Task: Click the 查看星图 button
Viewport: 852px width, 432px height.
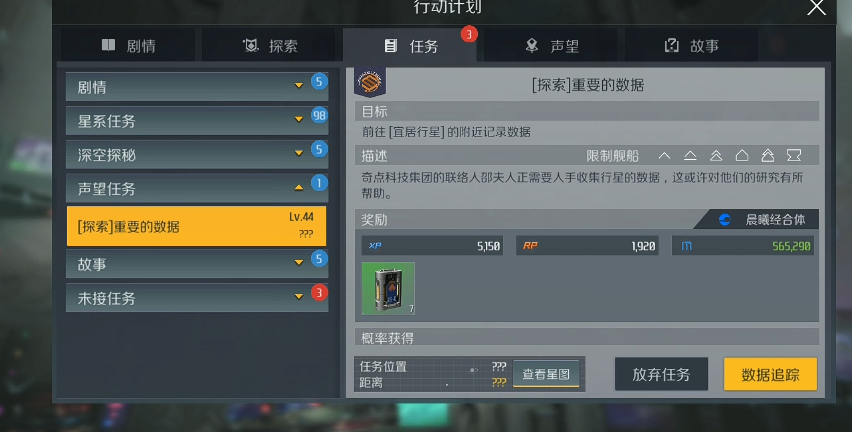Action: (x=546, y=374)
